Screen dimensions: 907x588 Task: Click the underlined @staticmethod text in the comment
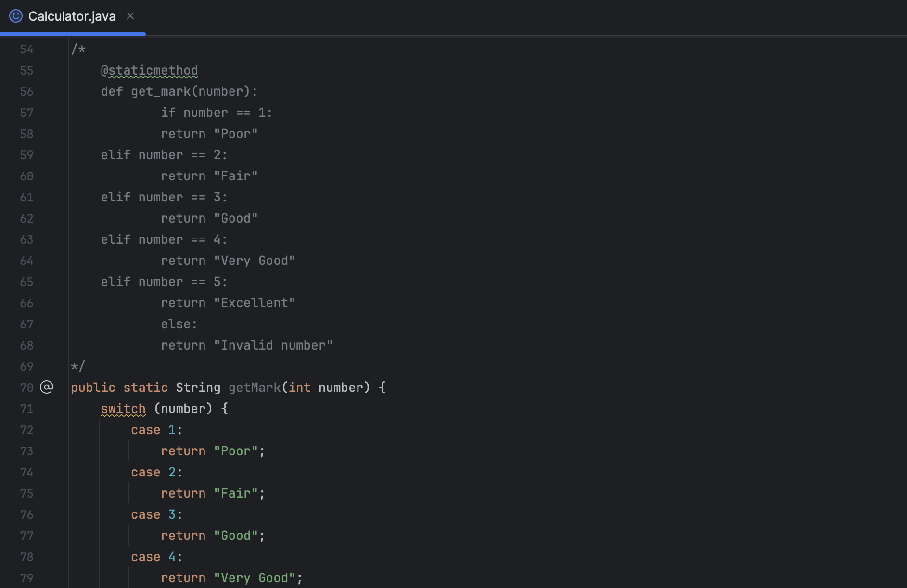149,70
